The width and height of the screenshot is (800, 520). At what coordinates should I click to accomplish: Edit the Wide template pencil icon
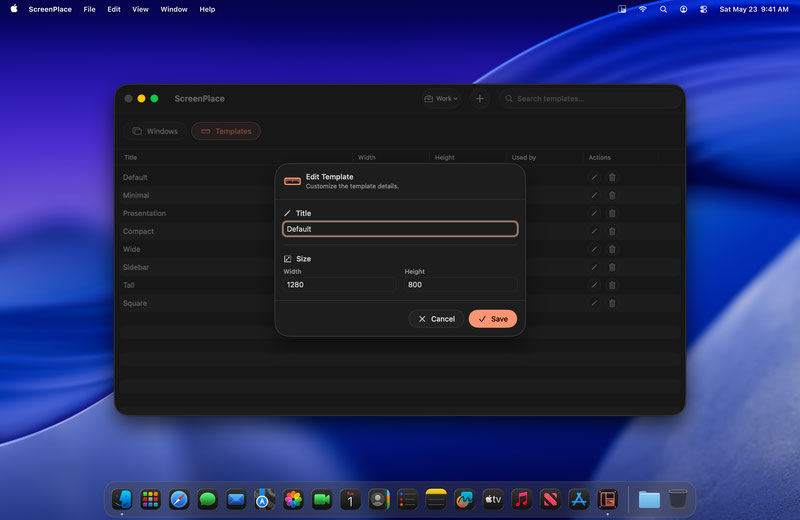tap(594, 250)
